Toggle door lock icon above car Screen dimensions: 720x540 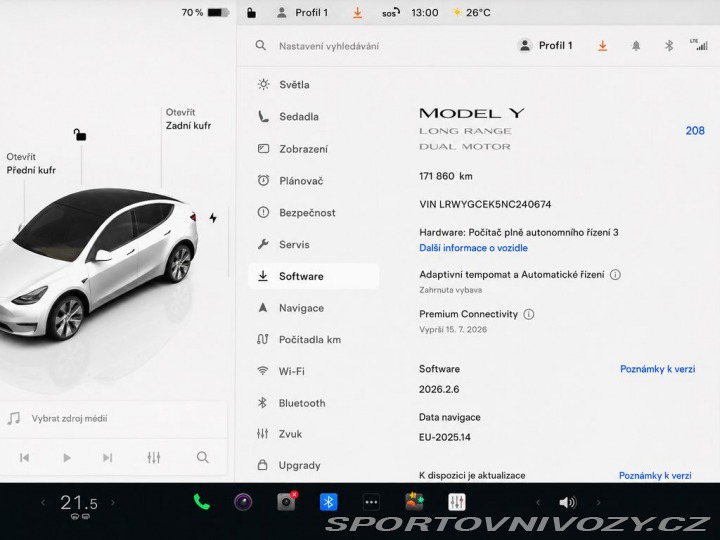(80, 135)
